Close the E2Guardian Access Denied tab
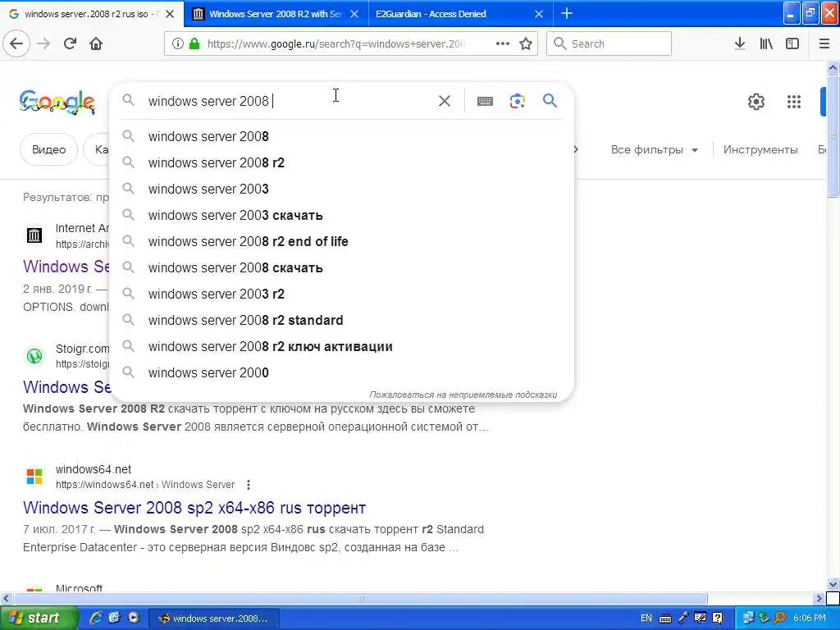Image resolution: width=840 pixels, height=630 pixels. coord(539,14)
